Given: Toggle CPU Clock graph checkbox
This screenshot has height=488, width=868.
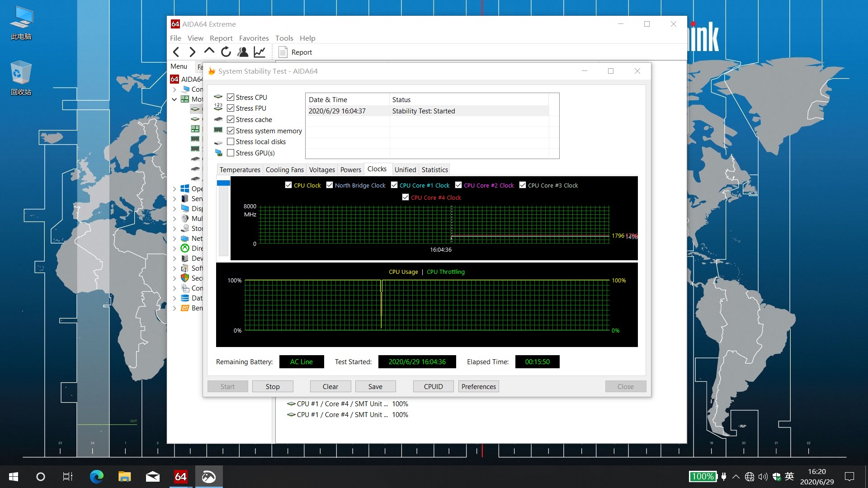Looking at the screenshot, I should [288, 185].
